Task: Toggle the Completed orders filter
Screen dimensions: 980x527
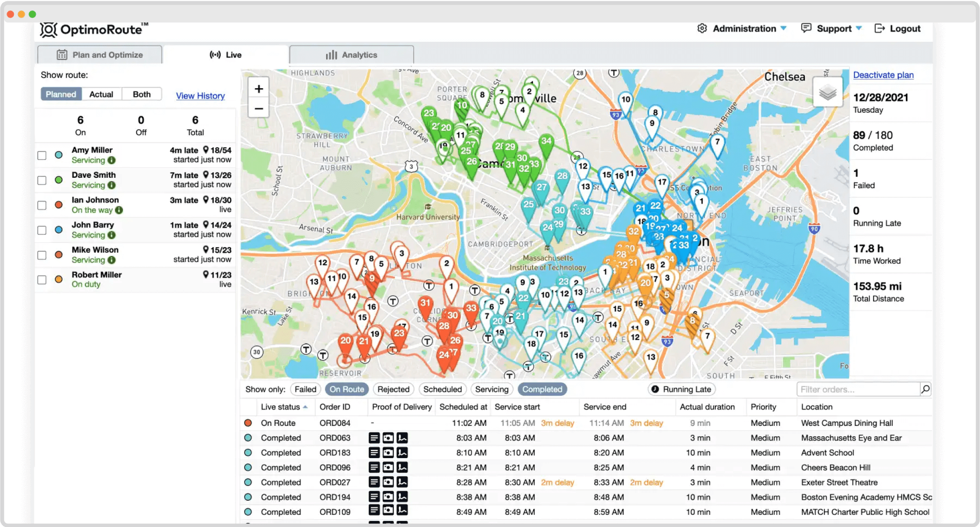Action: [542, 389]
